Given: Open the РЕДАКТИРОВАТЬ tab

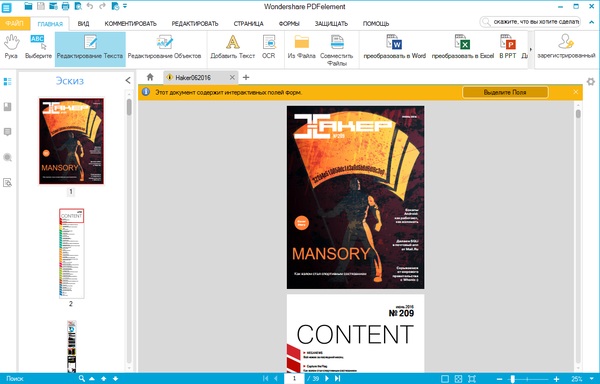Looking at the screenshot, I should (x=195, y=24).
